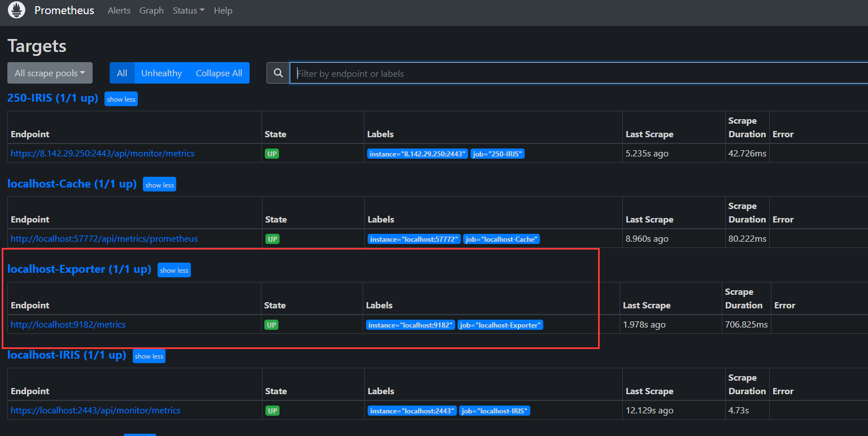
Task: Open the All scrape pools dropdown
Action: [50, 73]
